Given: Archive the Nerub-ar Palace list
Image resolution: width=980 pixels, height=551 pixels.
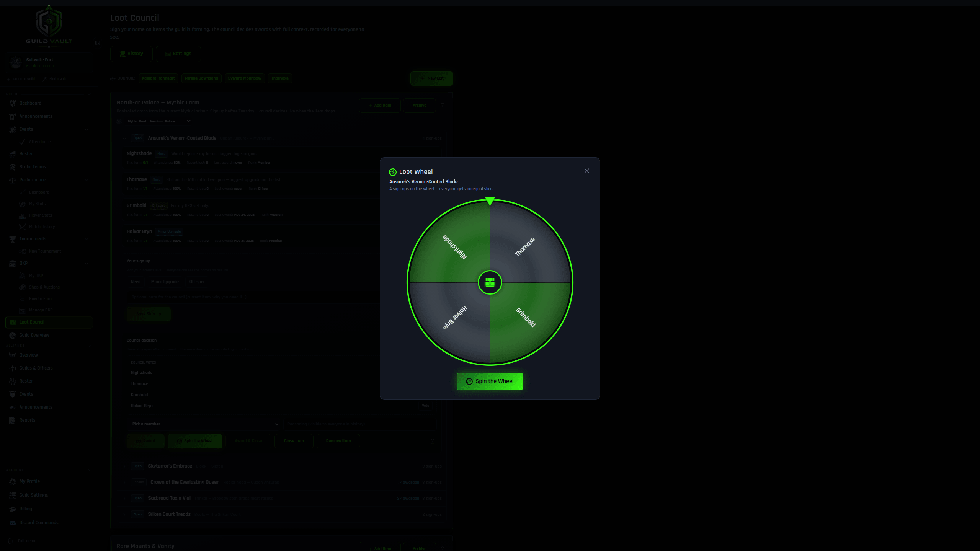Looking at the screenshot, I should pyautogui.click(x=419, y=106).
